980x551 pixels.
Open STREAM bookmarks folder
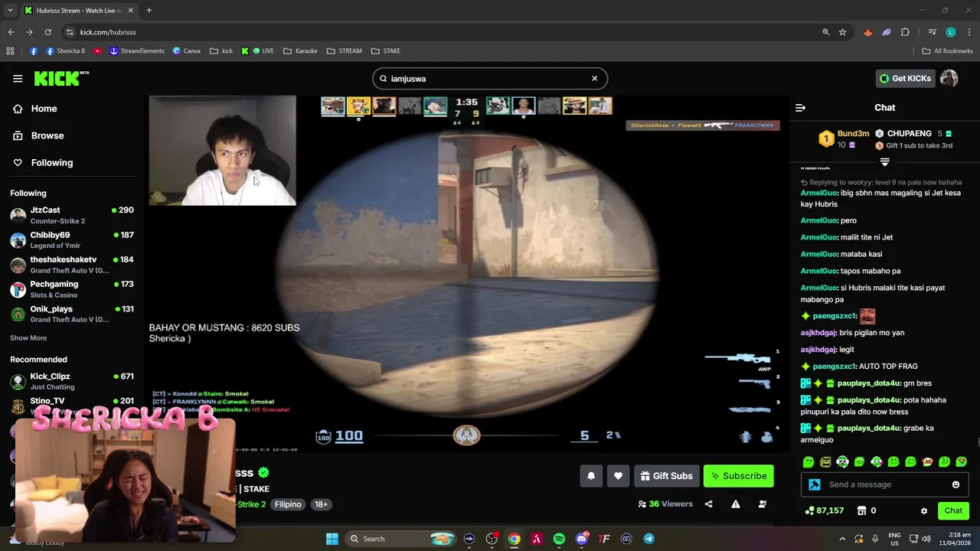point(344,51)
